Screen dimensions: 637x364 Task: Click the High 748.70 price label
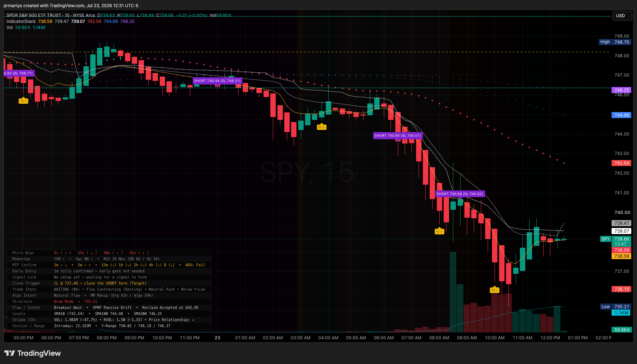614,42
